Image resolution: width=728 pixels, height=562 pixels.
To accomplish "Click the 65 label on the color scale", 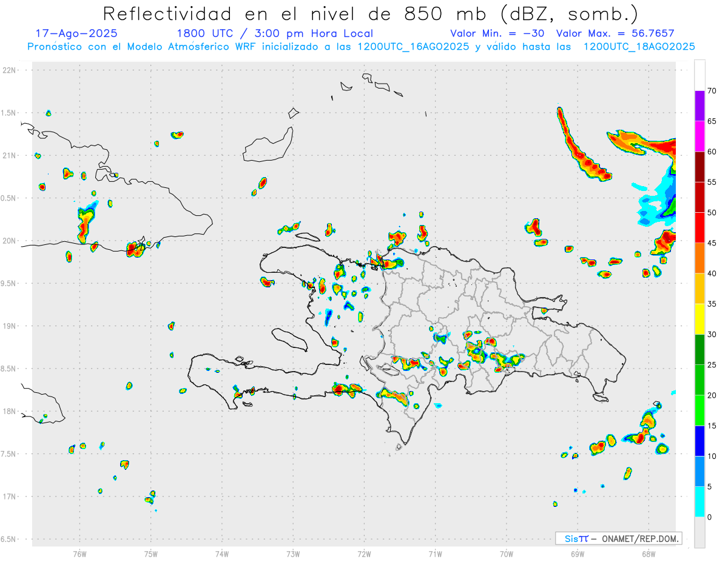I will (712, 121).
